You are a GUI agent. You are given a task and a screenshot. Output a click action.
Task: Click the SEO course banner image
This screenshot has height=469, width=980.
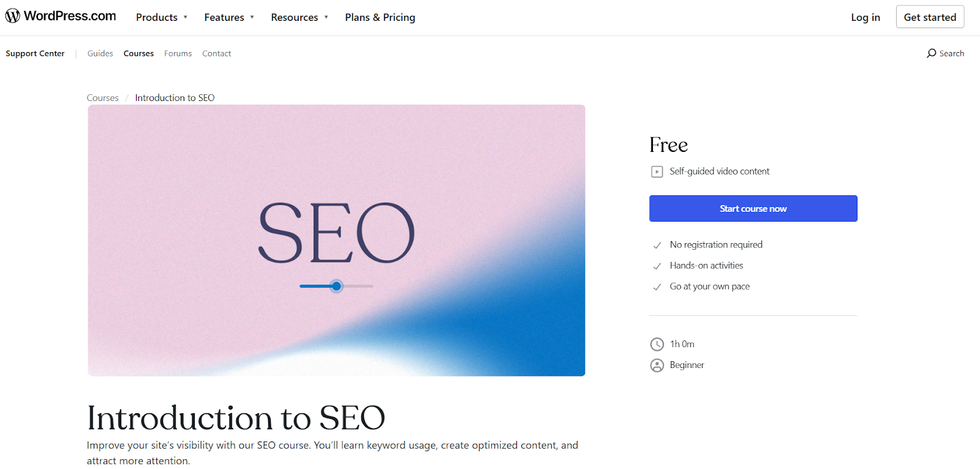tap(336, 239)
